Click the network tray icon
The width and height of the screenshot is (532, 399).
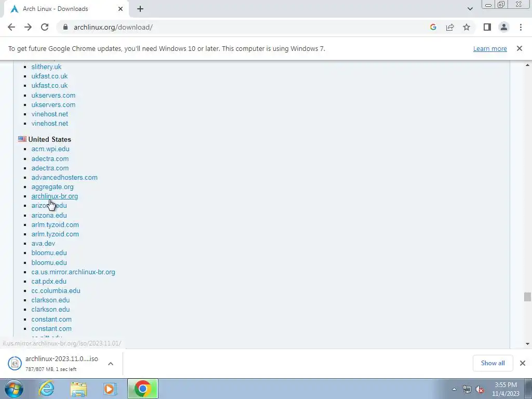467,390
